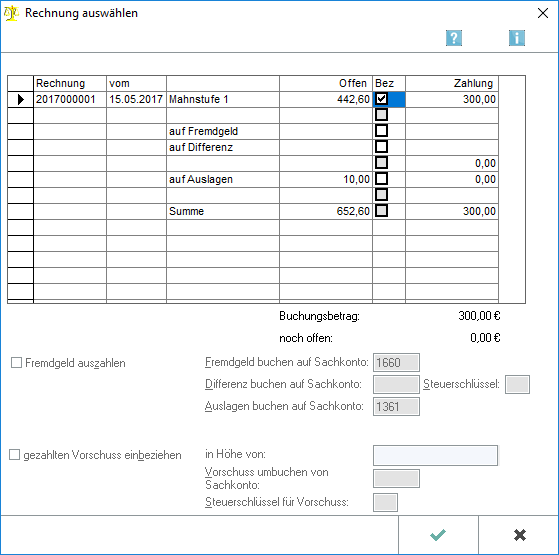
Task: Open help with the question mark icon
Action: [x=454, y=38]
